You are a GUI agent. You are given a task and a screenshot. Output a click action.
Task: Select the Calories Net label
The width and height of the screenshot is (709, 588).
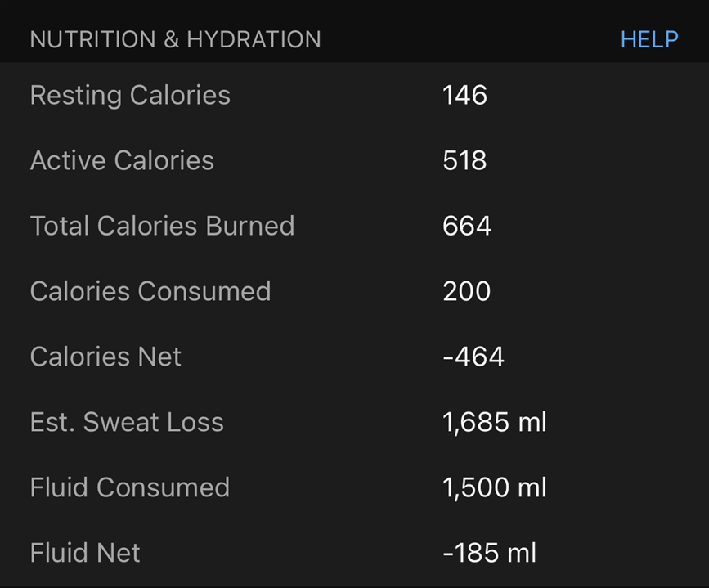(x=105, y=357)
